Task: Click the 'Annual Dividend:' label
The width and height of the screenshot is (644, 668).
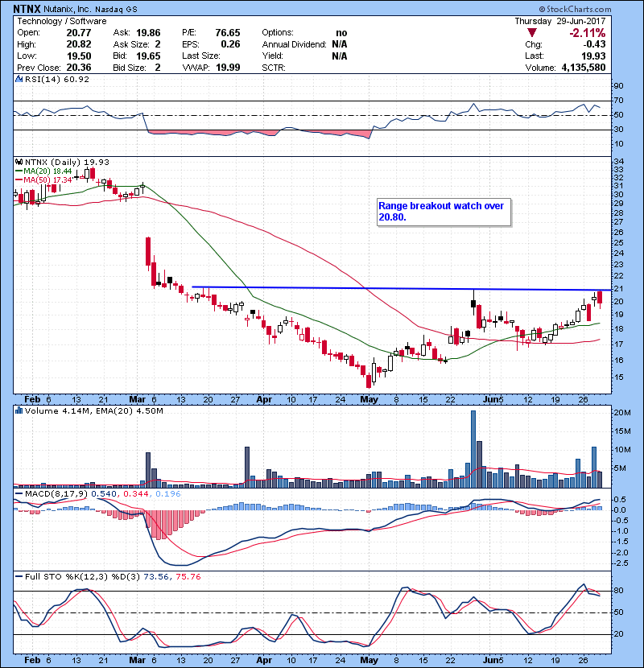Action: click(294, 44)
